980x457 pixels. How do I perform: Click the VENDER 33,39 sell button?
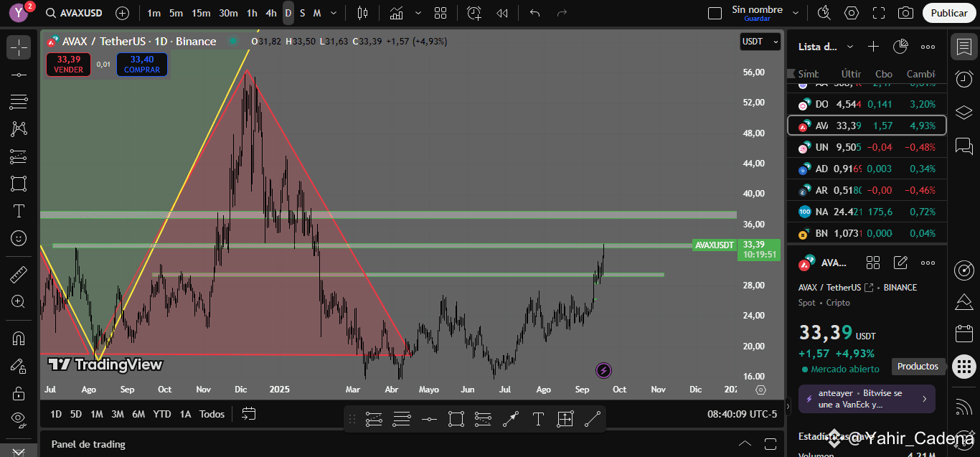pyautogui.click(x=69, y=65)
